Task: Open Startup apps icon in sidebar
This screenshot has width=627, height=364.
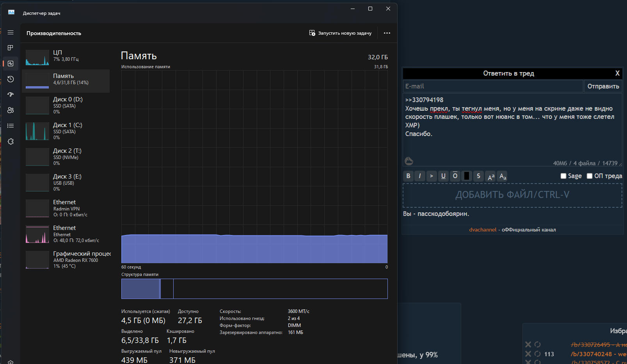Action: click(11, 95)
